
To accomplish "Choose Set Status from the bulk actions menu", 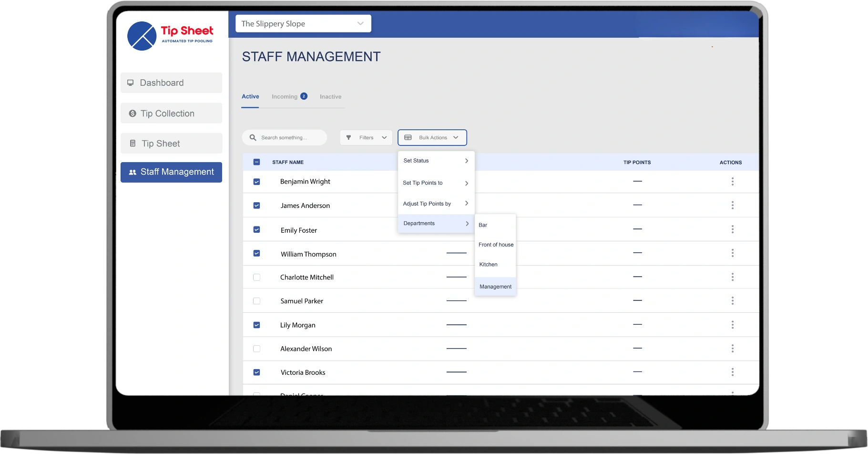I will (416, 161).
